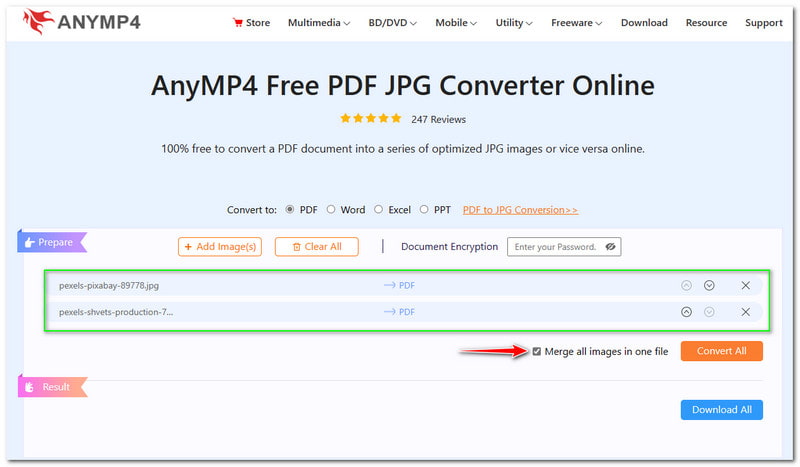Image resolution: width=800 pixels, height=467 pixels.
Task: Select the PPT convert-to radio button
Action: [x=424, y=209]
